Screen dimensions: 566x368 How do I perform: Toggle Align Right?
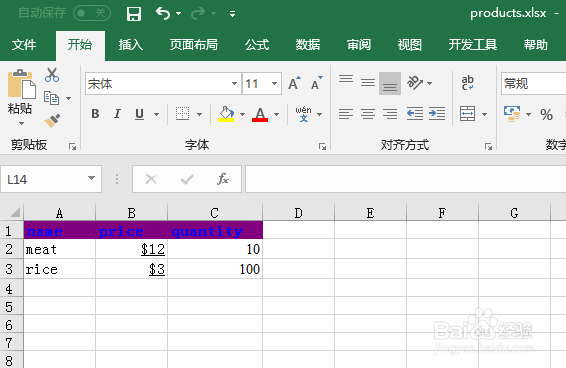tap(390, 114)
